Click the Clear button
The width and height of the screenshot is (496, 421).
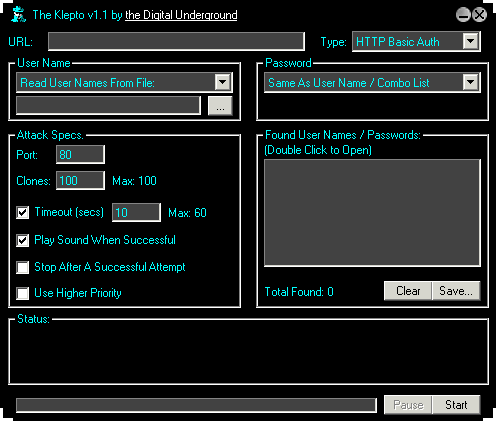tap(408, 291)
